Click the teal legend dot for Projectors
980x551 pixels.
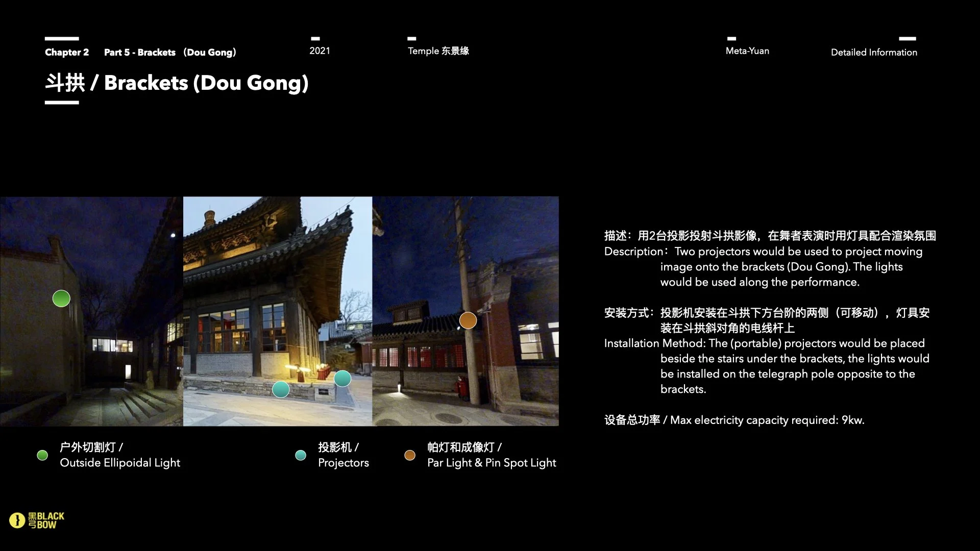coord(301,455)
